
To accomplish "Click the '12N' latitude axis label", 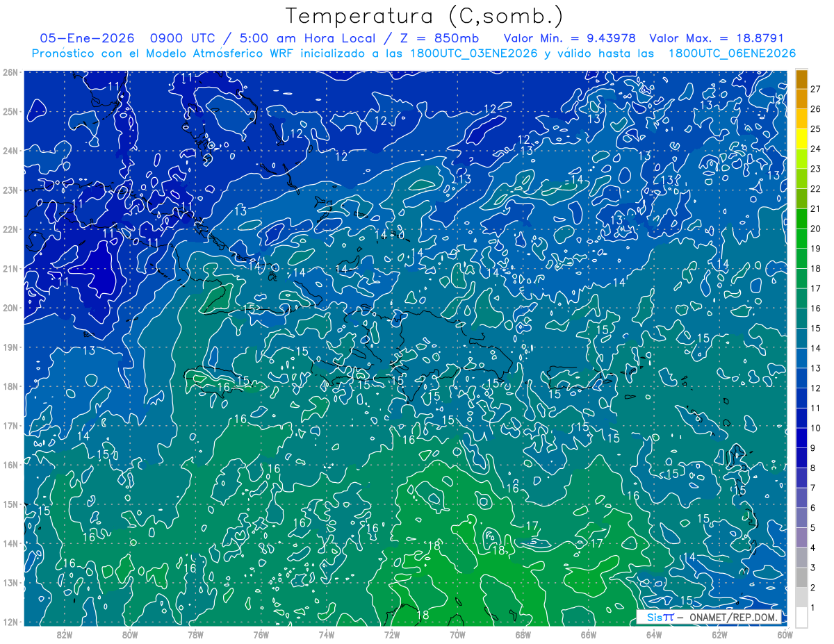I will tap(10, 622).
